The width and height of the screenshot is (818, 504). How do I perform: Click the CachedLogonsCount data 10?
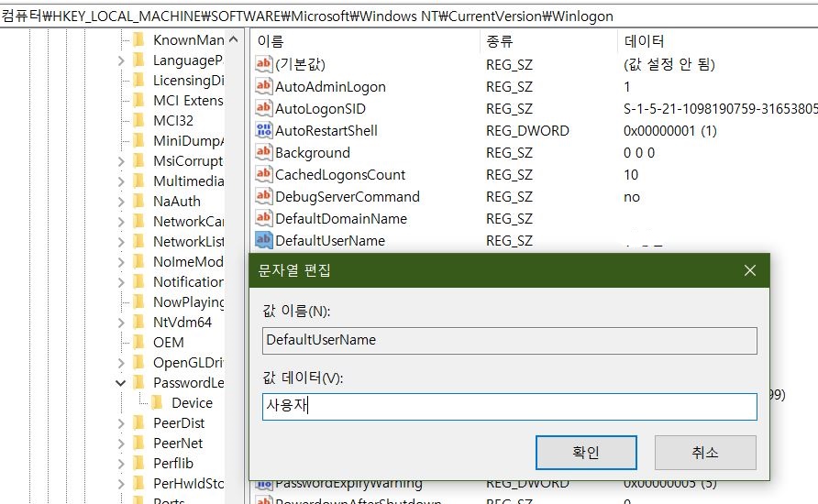pyautogui.click(x=631, y=175)
